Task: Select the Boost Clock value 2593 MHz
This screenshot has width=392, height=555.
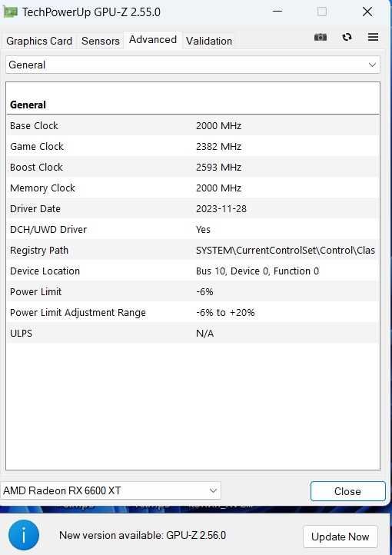Action: pos(218,167)
